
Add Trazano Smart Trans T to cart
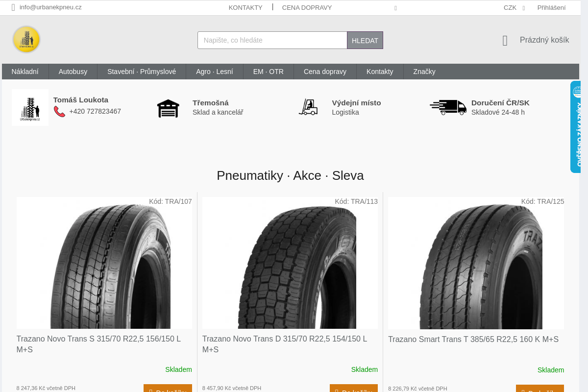pos(540,389)
